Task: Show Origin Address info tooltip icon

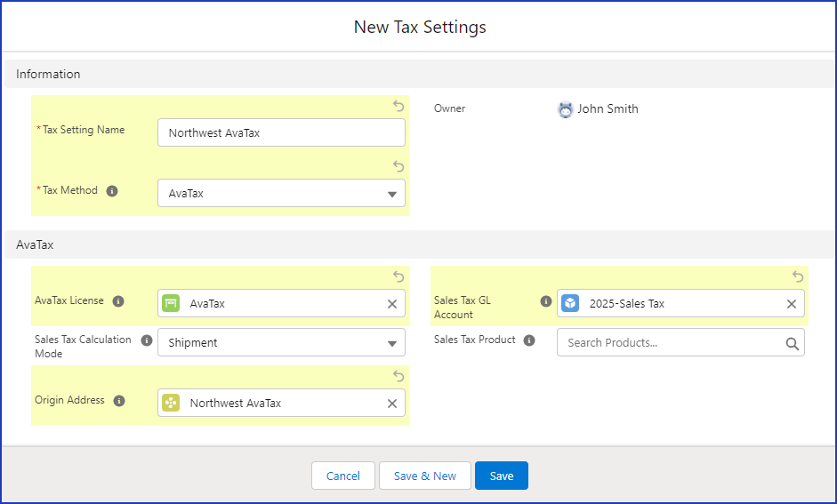Action: coord(119,401)
